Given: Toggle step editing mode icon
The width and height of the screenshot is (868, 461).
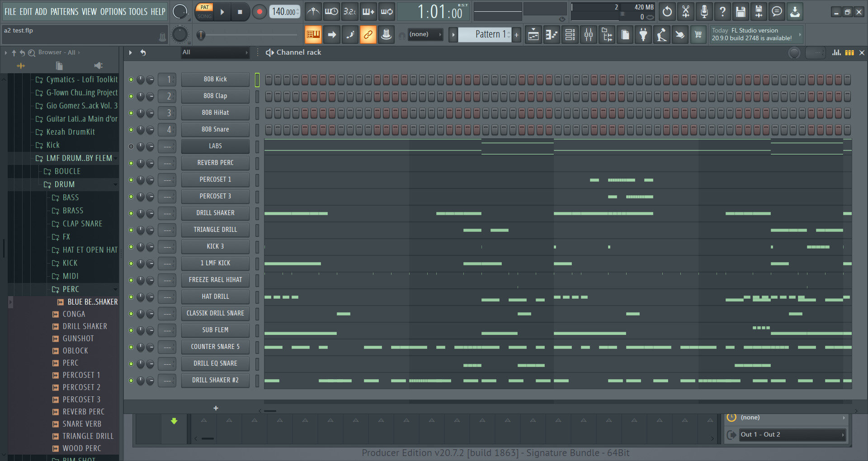Looking at the screenshot, I should 350,34.
